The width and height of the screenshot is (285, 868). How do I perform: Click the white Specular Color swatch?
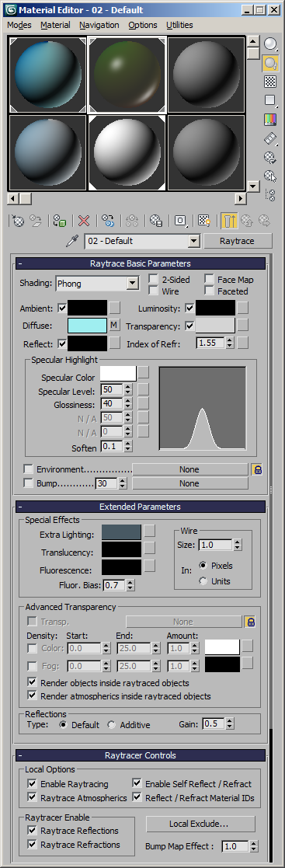coord(119,373)
